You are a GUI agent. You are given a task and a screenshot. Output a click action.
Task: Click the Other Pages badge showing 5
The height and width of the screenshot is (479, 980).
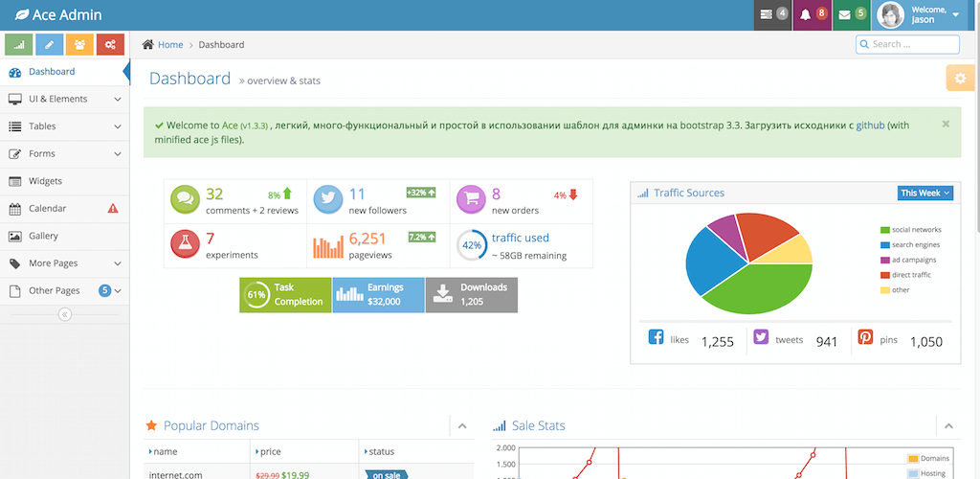click(105, 290)
